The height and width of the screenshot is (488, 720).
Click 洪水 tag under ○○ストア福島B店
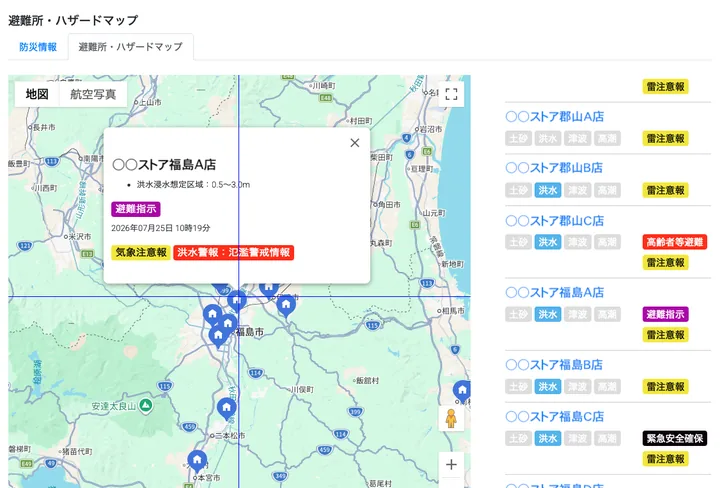[548, 387]
